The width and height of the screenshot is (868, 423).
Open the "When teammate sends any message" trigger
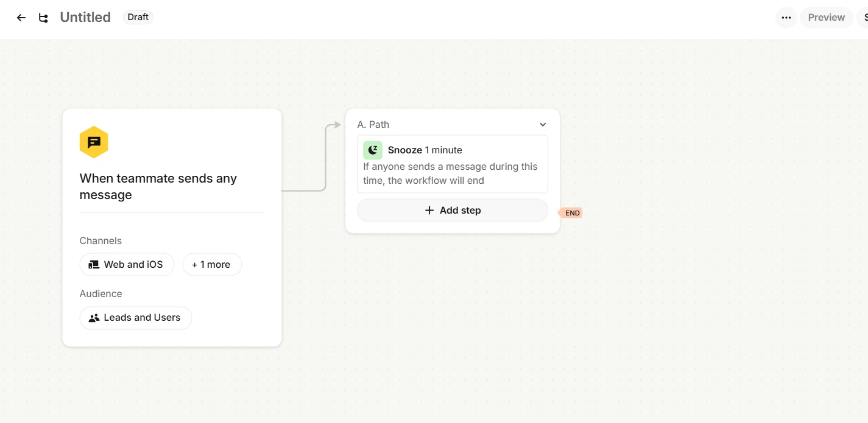click(158, 186)
